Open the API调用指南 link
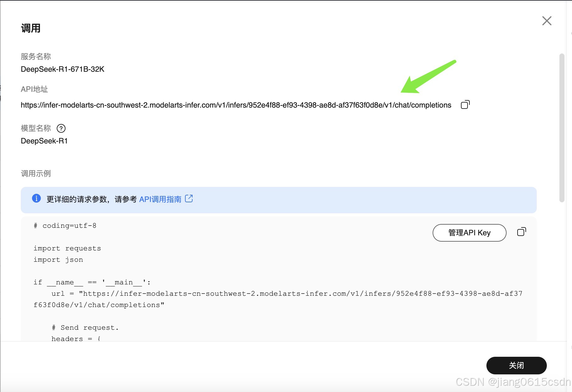The width and height of the screenshot is (572, 392). (x=160, y=199)
